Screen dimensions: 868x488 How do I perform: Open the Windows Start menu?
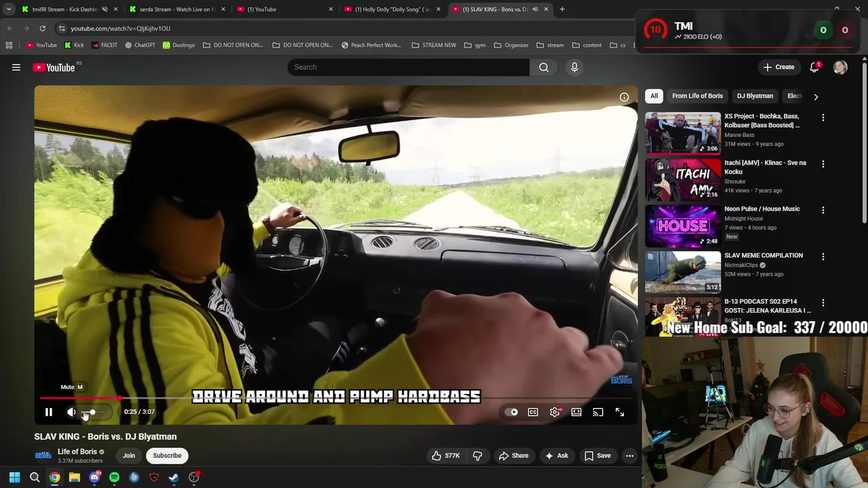click(14, 478)
